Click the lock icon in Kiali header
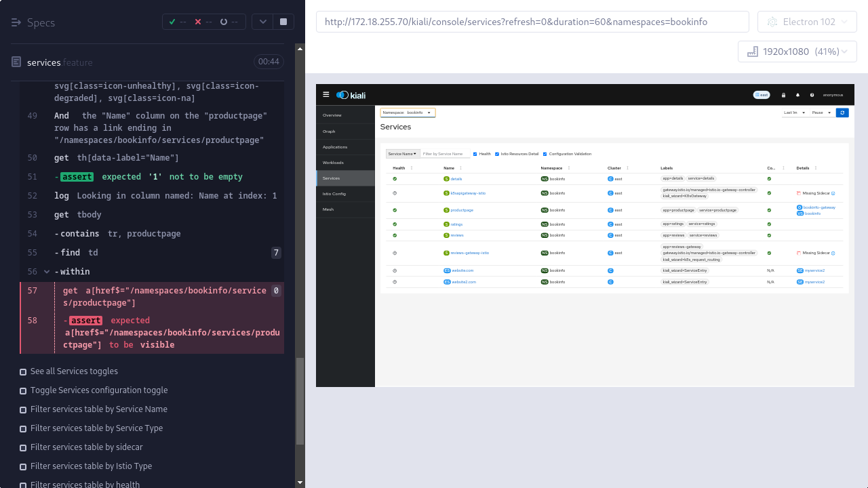 783,95
